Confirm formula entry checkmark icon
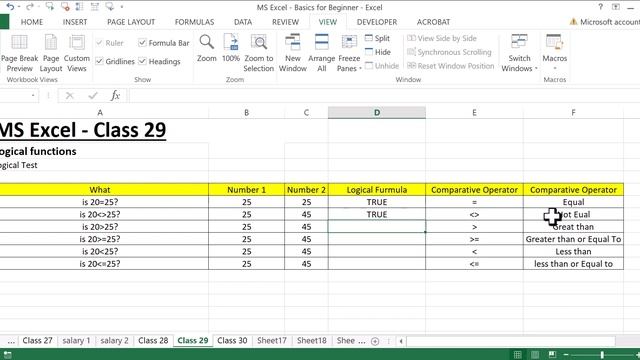The height and width of the screenshot is (360, 640). coord(93,96)
